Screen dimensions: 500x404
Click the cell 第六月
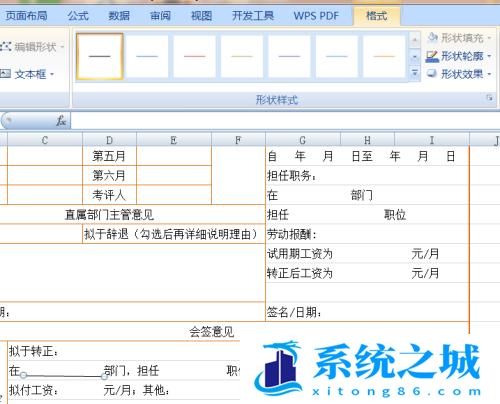click(109, 175)
